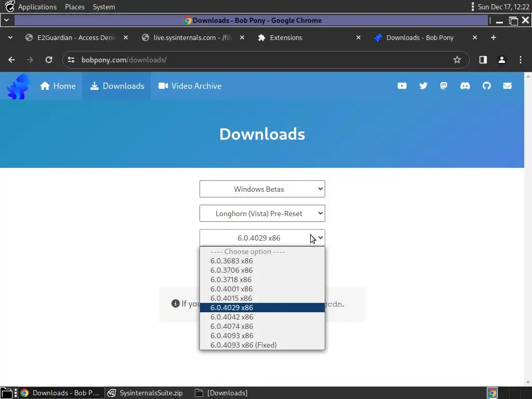
Task: Open a new tab with plus icon
Action: (494, 37)
